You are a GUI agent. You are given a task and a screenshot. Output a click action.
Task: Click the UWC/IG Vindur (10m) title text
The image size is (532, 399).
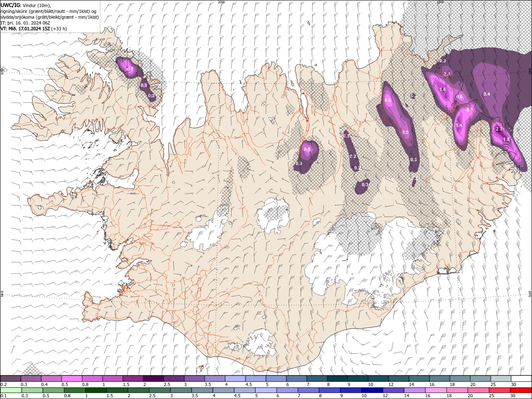[25, 5]
